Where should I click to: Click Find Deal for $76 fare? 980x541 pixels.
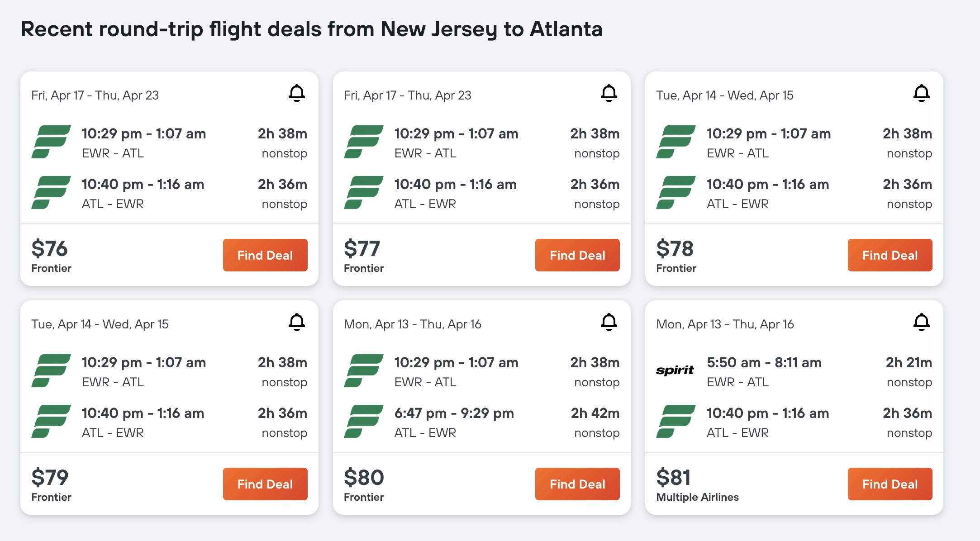click(265, 255)
